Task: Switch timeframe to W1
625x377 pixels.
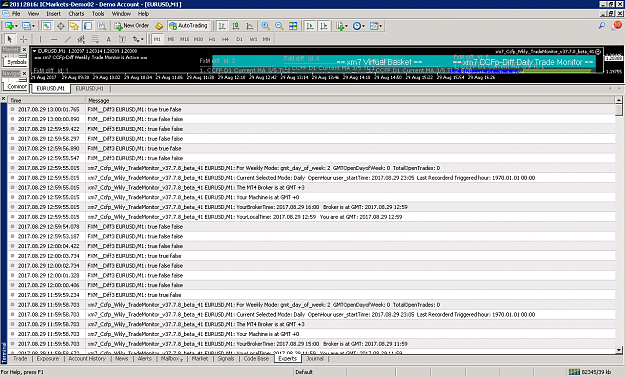Action: coord(254,39)
